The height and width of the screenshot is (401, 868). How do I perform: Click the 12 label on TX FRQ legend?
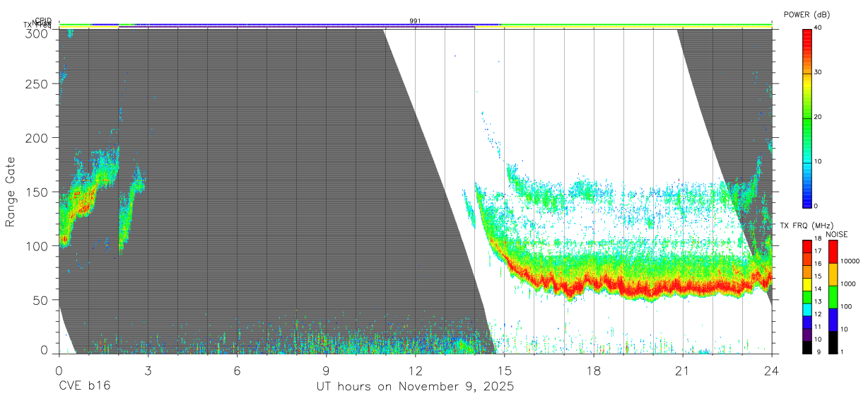[x=818, y=314]
